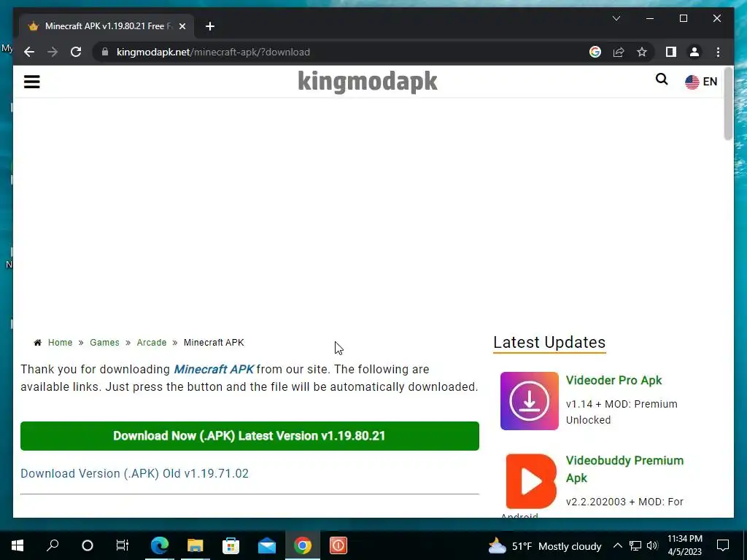Viewport: 747px width, 560px height.
Task: Click the Minecraft APK italic link
Action: pos(214,369)
